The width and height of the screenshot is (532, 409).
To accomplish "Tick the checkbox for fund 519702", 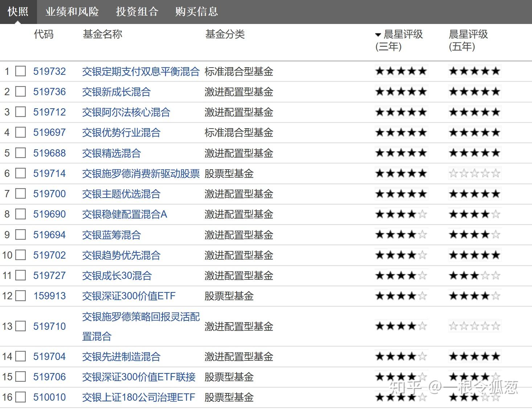I will click(20, 255).
